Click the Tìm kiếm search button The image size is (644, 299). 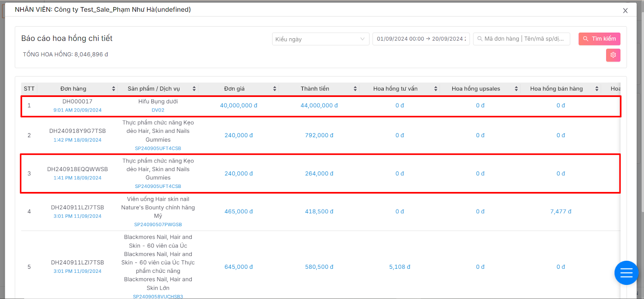click(x=599, y=39)
